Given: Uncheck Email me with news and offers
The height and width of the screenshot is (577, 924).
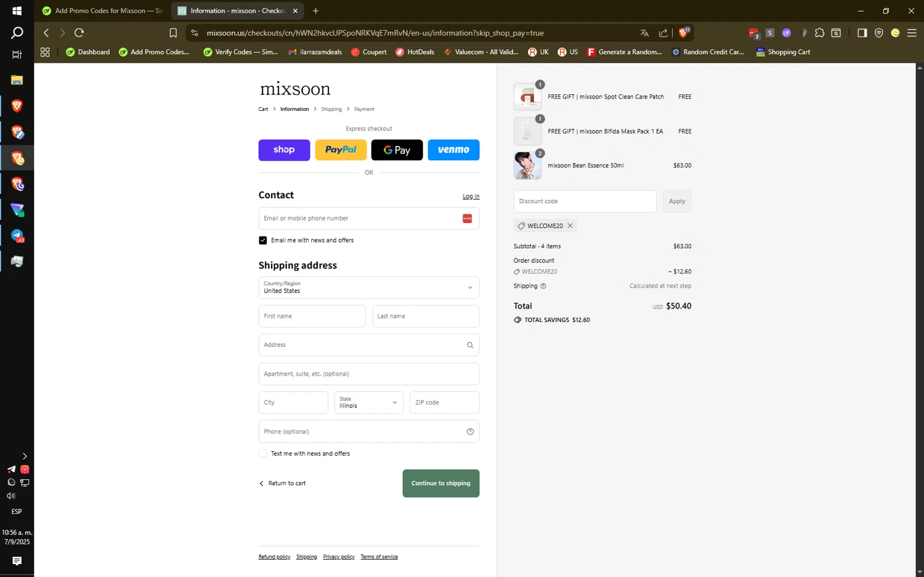Looking at the screenshot, I should pyautogui.click(x=263, y=240).
